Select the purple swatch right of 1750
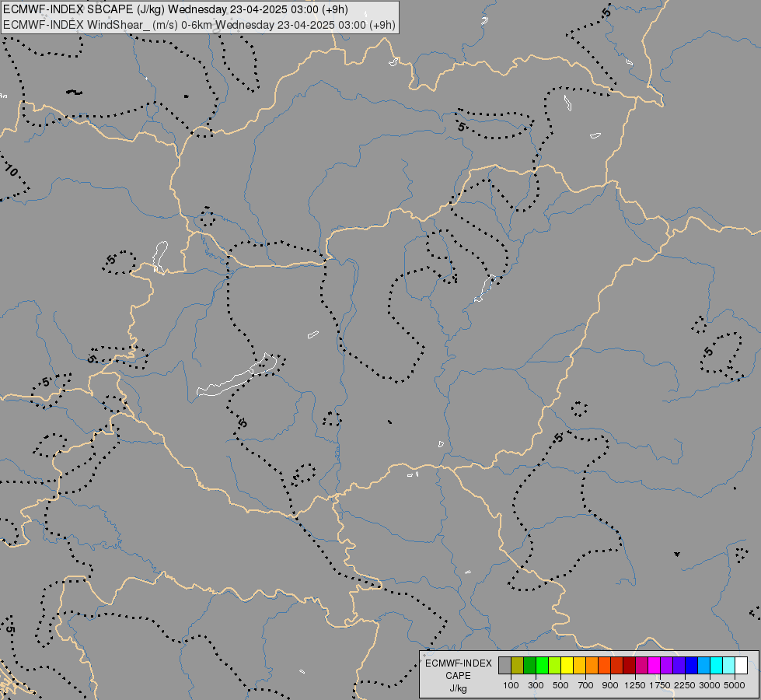The height and width of the screenshot is (700, 761). [x=666, y=665]
